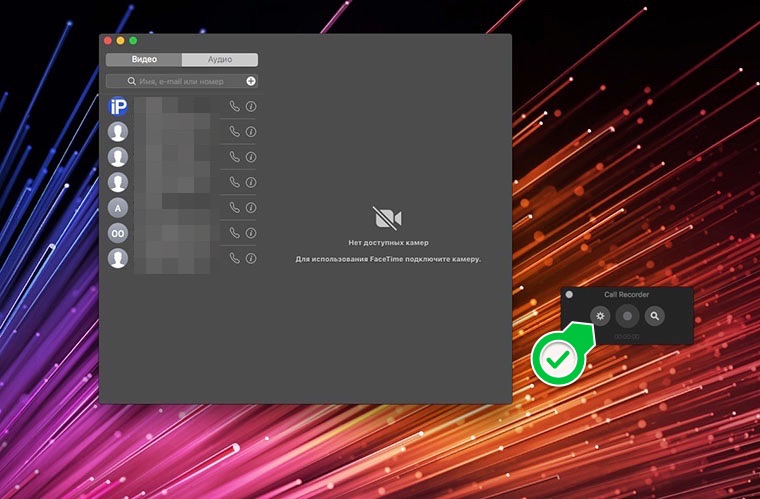
Task: Open info for contact marked A
Action: click(251, 207)
